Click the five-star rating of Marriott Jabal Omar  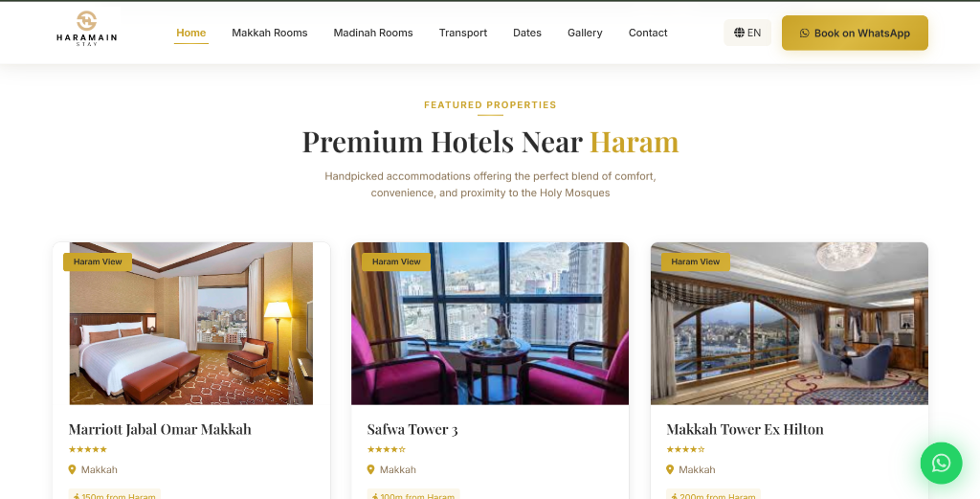pyautogui.click(x=88, y=449)
